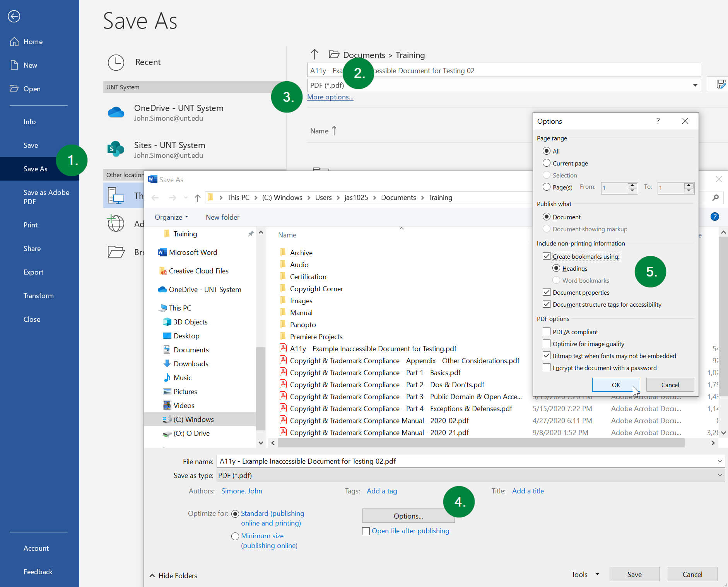
Task: Open the Organize dropdown menu
Action: [x=171, y=217]
